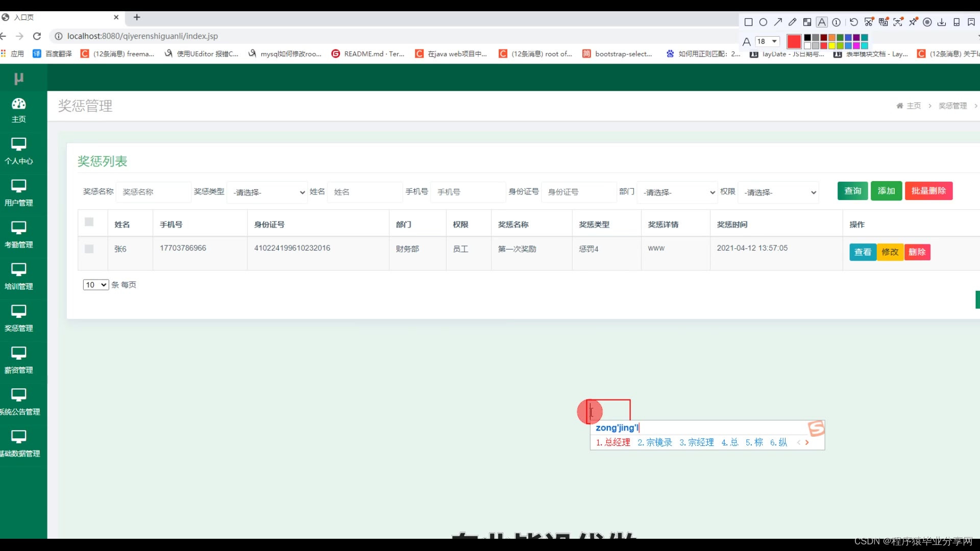The height and width of the screenshot is (551, 980).
Task: Expand the 部门 dropdown filter
Action: coord(677,192)
